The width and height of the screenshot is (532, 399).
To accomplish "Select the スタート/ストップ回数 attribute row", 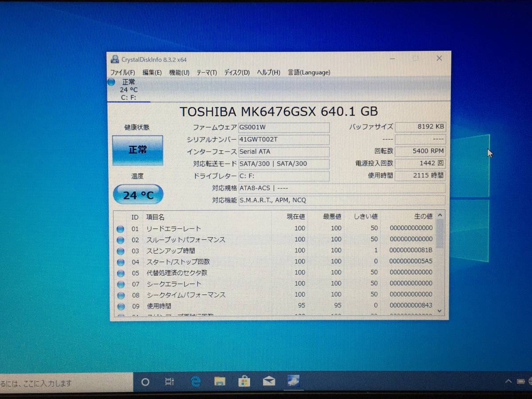I will coord(274,262).
